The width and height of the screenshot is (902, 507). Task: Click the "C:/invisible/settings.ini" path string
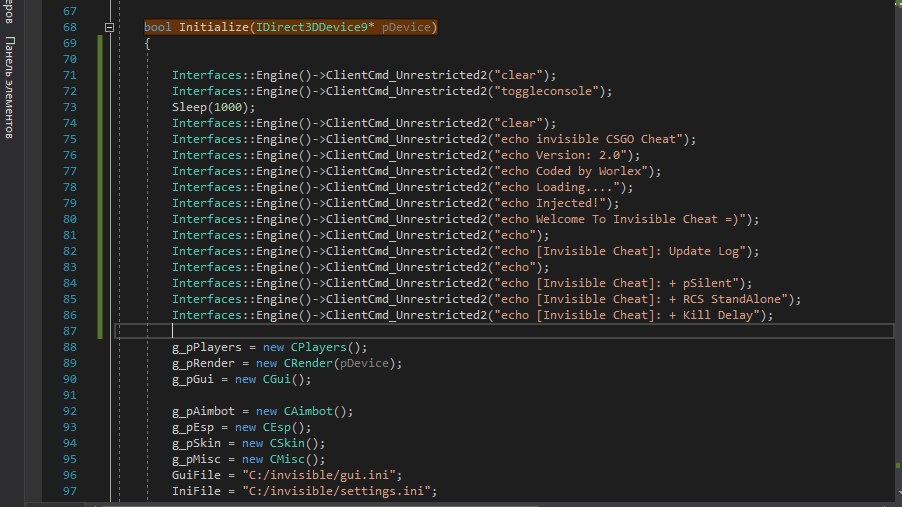(x=337, y=491)
